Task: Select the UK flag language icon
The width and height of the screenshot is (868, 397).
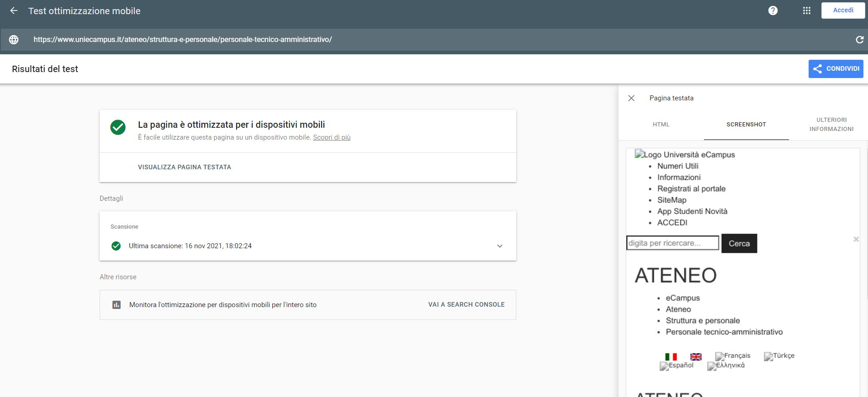Action: point(696,357)
